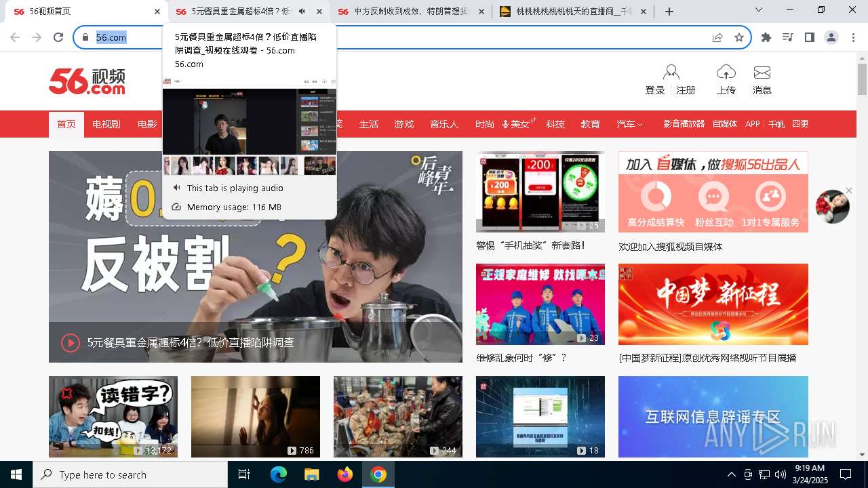The height and width of the screenshot is (488, 868).
Task: Open the Windows Start menu
Action: (x=16, y=474)
